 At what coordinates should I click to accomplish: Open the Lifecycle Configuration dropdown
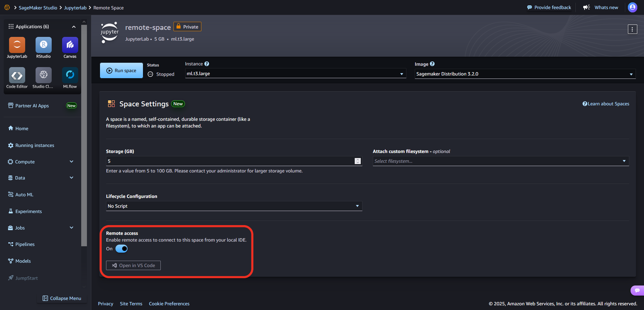[x=234, y=206]
